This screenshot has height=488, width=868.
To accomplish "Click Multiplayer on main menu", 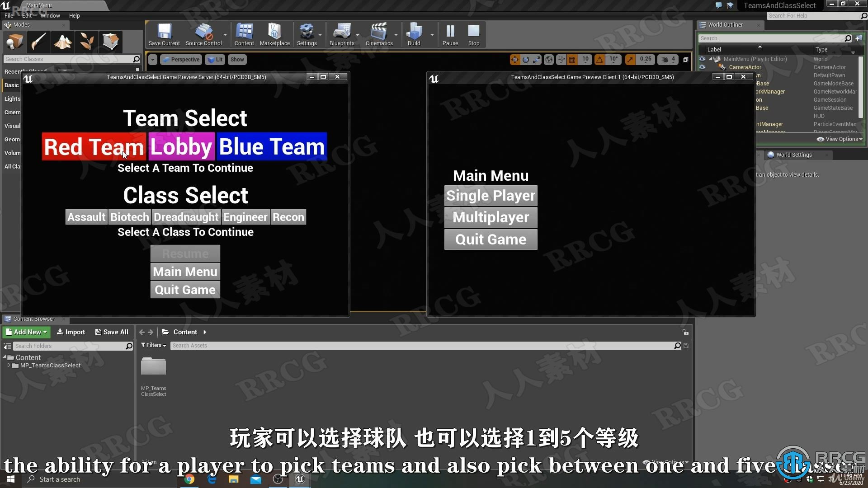I will tap(491, 217).
